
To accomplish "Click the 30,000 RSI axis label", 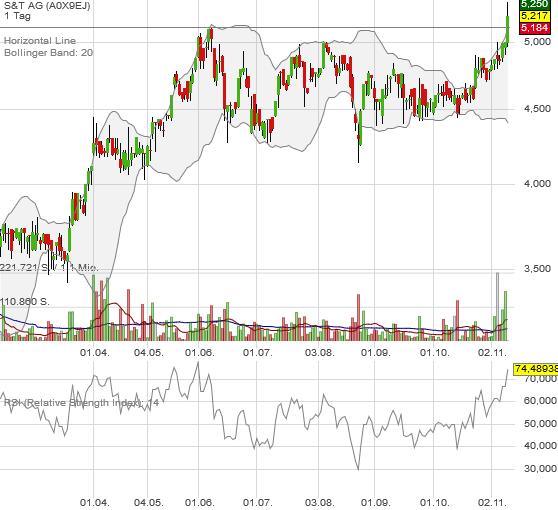I will 540,469.
